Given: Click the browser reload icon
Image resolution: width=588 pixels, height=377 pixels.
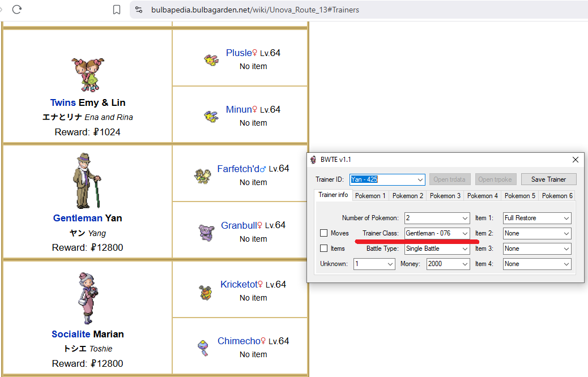Looking at the screenshot, I should coord(16,9).
